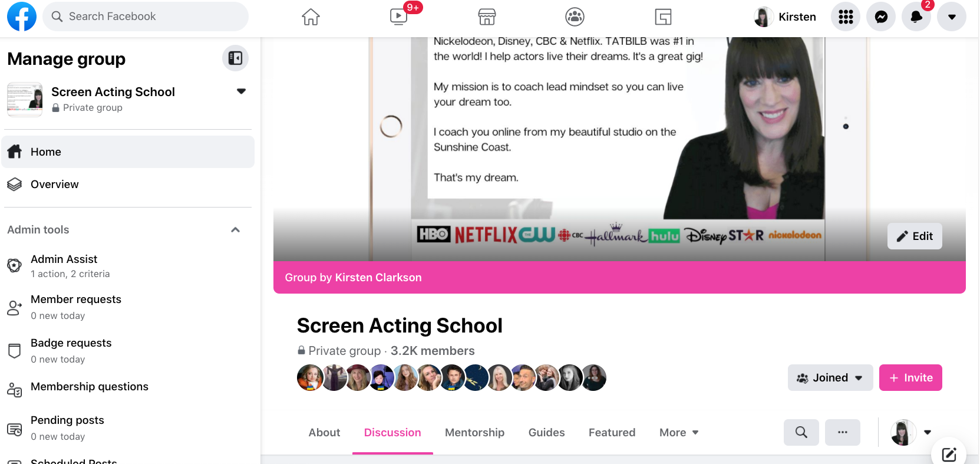
Task: Open the Marketplace icon
Action: (487, 17)
